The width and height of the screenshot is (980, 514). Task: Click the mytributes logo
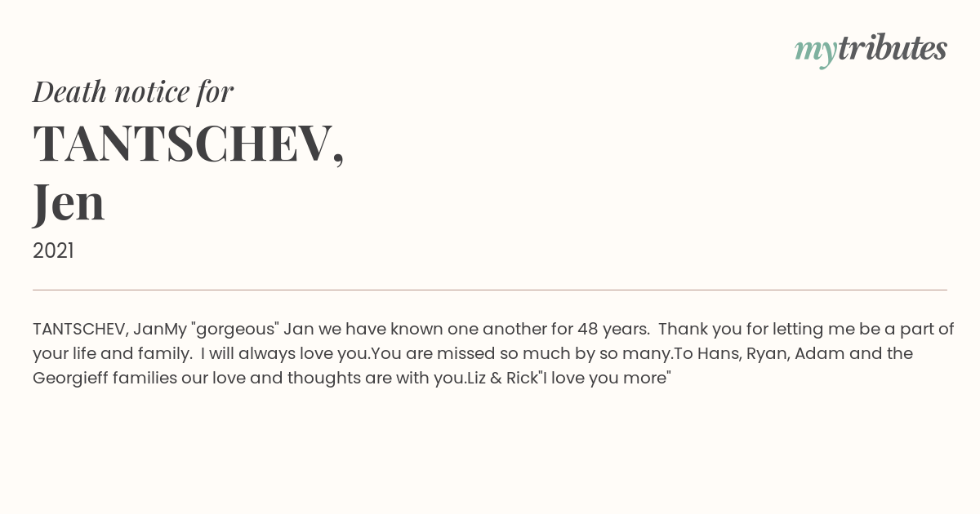(871, 49)
